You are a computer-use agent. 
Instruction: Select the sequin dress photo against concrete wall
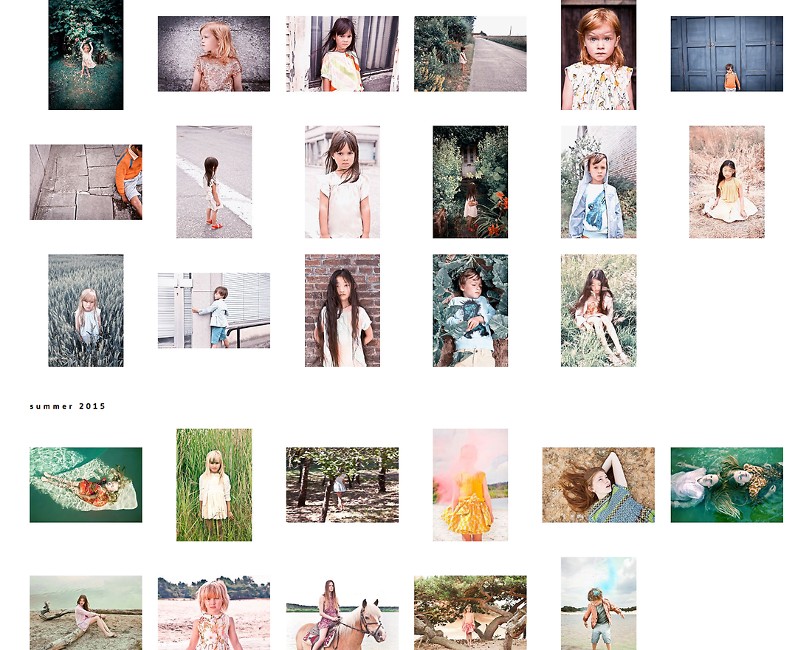213,54
